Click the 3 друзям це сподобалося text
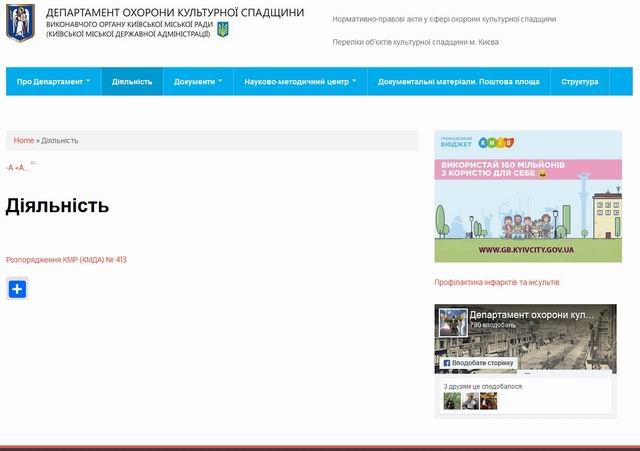This screenshot has height=451, width=640. pos(483,386)
